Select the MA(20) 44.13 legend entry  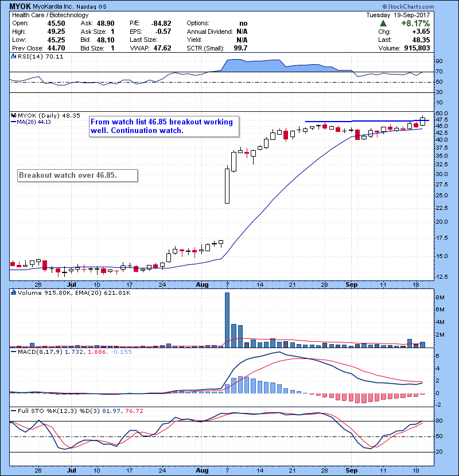point(30,122)
